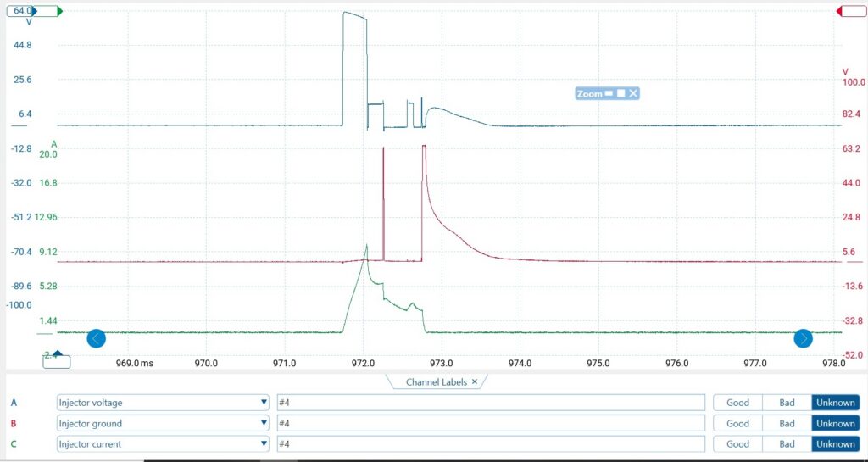Screen dimensions: 868x462
Task: Minimize the Zoom overlay panel
Action: click(x=608, y=94)
